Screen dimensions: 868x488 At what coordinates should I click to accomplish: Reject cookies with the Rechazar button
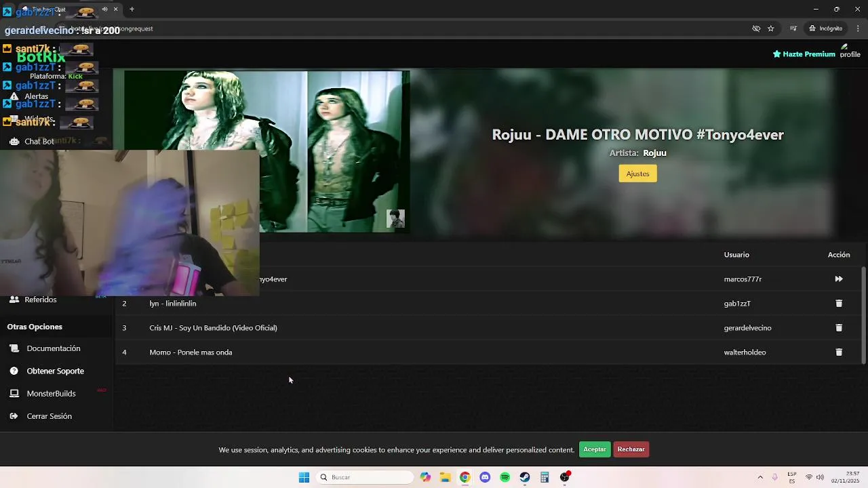[631, 449]
